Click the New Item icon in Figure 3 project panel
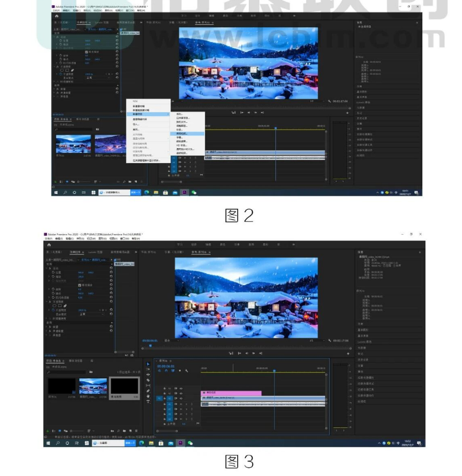Image resolution: width=462 pixels, height=476 pixels. tap(130, 431)
